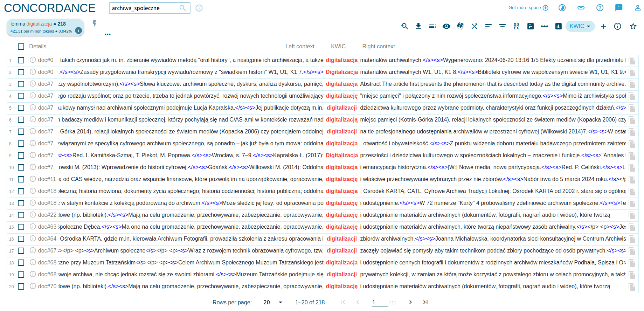Tick the checkbox for row 14
644x311 pixels.
coord(21,215)
